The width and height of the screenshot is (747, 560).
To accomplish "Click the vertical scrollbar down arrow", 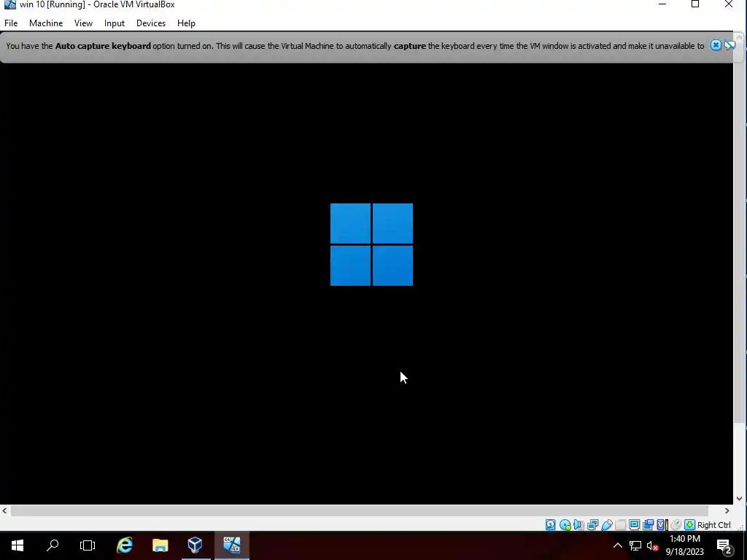I will 739,499.
